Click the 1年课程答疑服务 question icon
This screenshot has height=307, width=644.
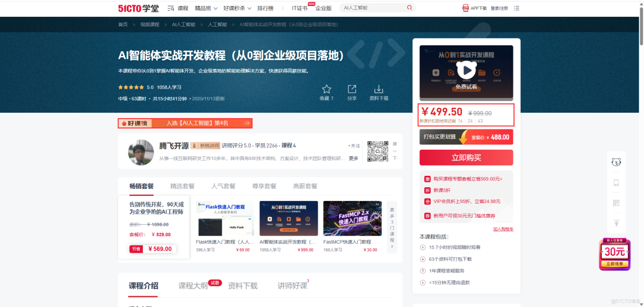(423, 271)
